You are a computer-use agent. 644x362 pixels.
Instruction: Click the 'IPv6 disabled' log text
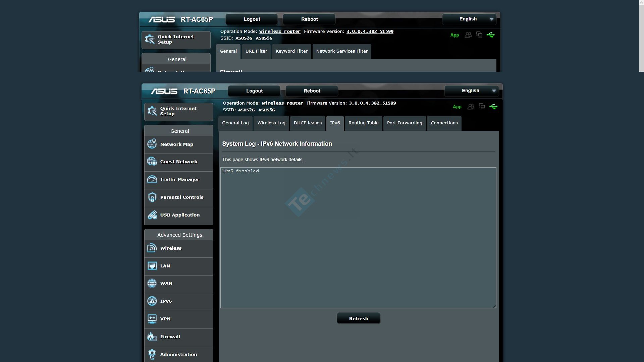(240, 171)
